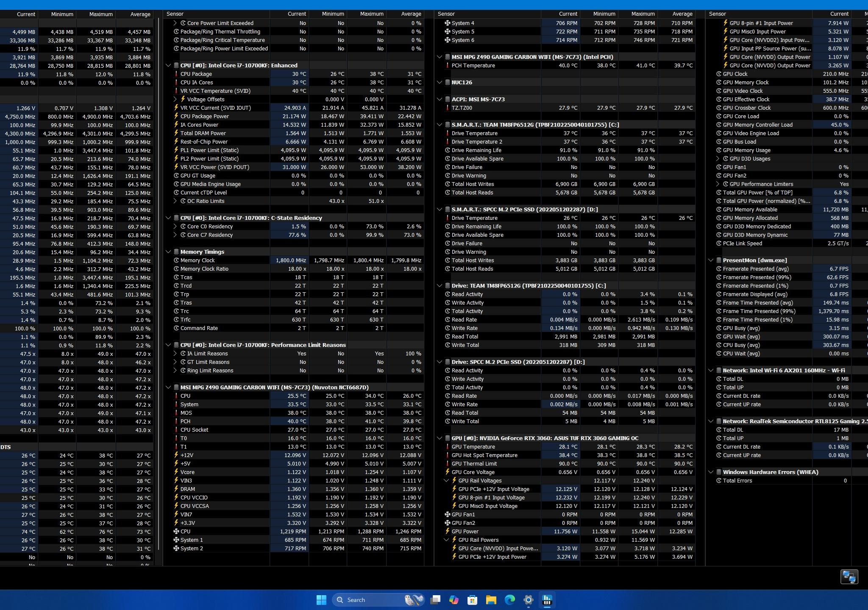This screenshot has height=610, width=868.
Task: Click the 21.174 W CPU Package Power value
Action: click(293, 116)
